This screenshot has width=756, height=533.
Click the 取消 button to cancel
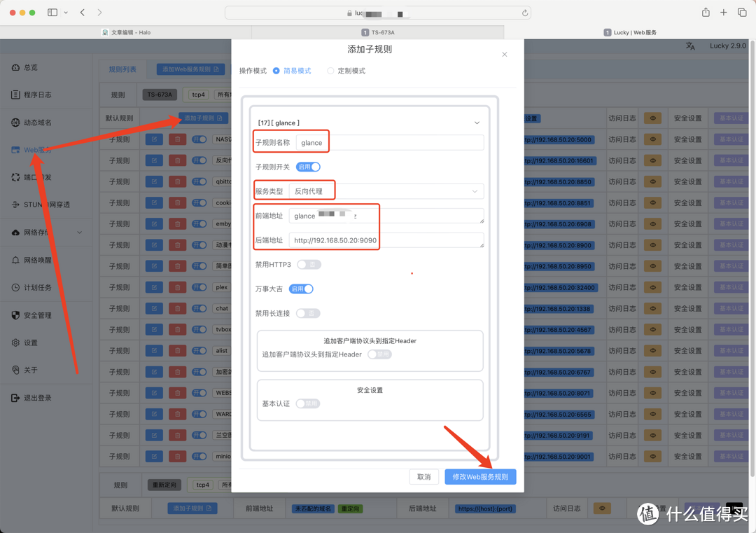click(423, 476)
